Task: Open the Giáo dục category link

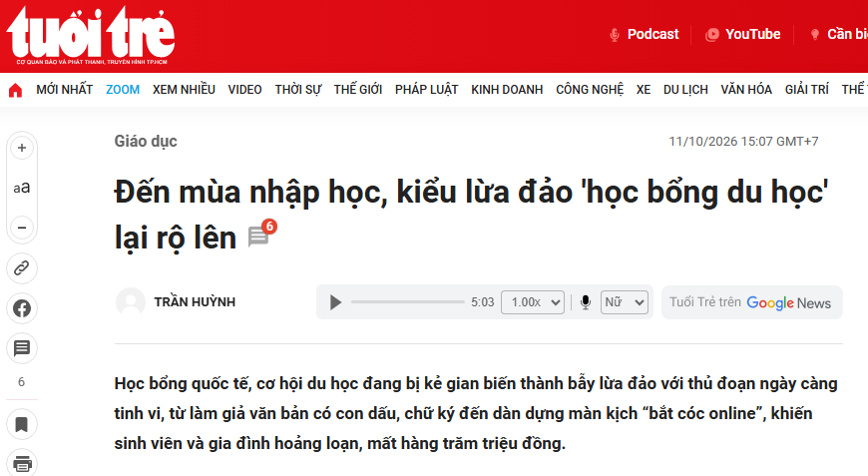Action: (x=146, y=141)
